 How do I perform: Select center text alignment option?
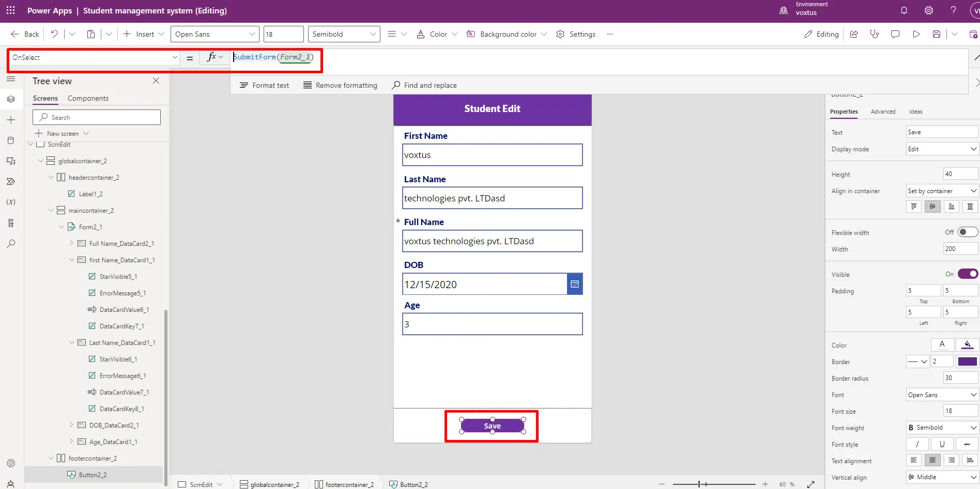(x=932, y=460)
